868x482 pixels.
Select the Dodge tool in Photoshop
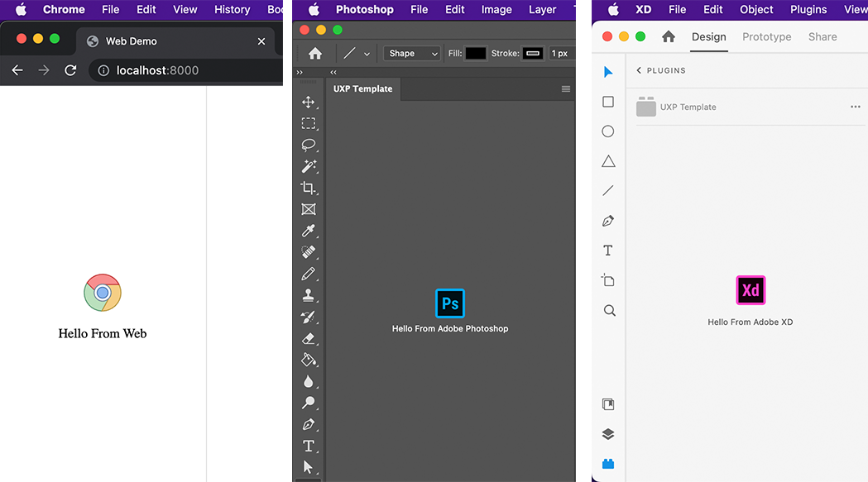pyautogui.click(x=309, y=403)
